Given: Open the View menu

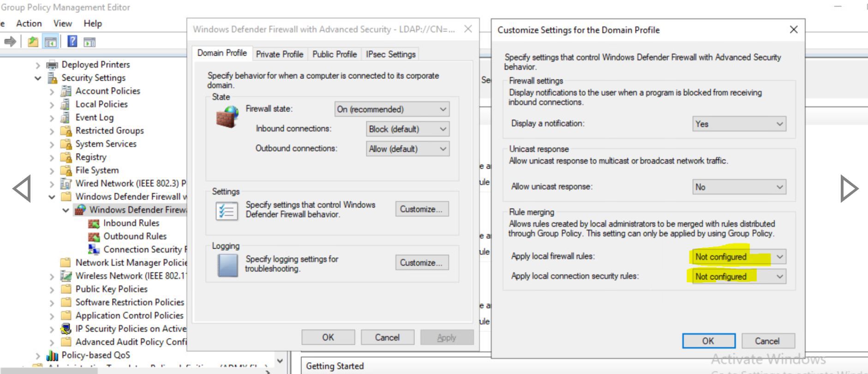Looking at the screenshot, I should 62,24.
